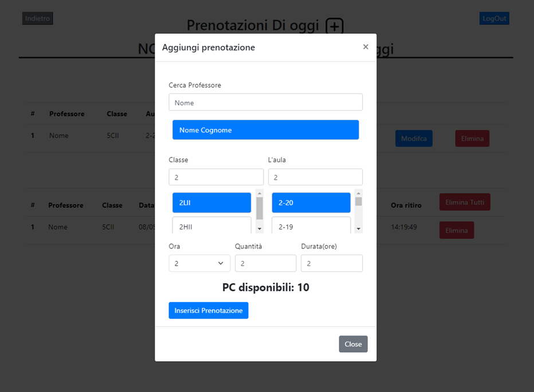Click the Durata(ore) field

click(x=331, y=264)
